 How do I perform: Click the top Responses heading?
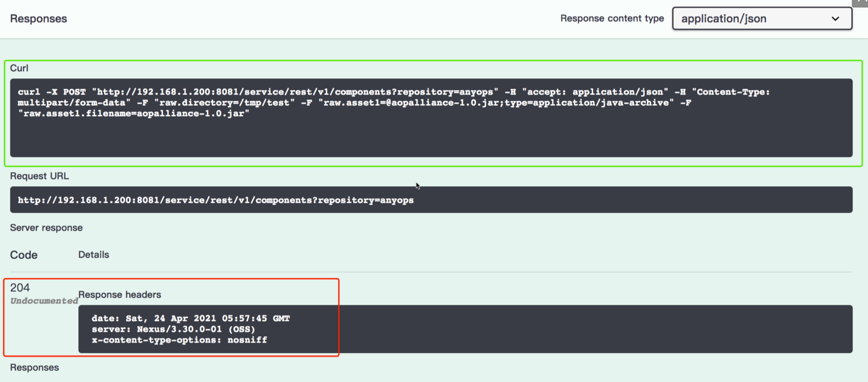(38, 19)
